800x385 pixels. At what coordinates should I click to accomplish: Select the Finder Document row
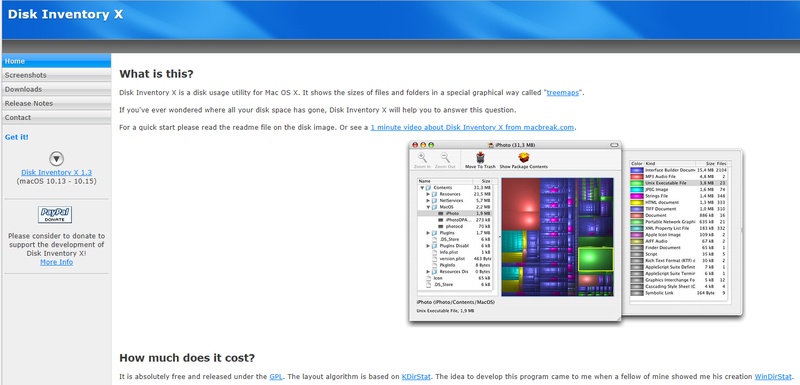click(x=679, y=247)
